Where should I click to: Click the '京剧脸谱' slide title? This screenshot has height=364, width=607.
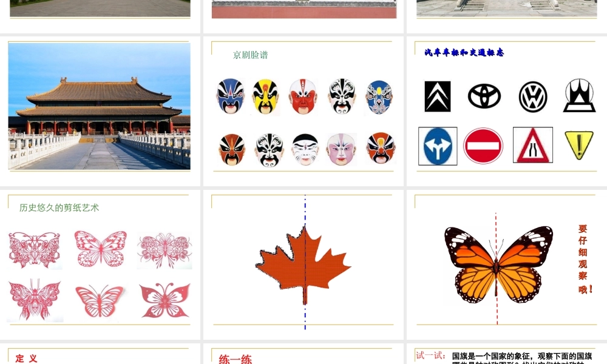251,55
